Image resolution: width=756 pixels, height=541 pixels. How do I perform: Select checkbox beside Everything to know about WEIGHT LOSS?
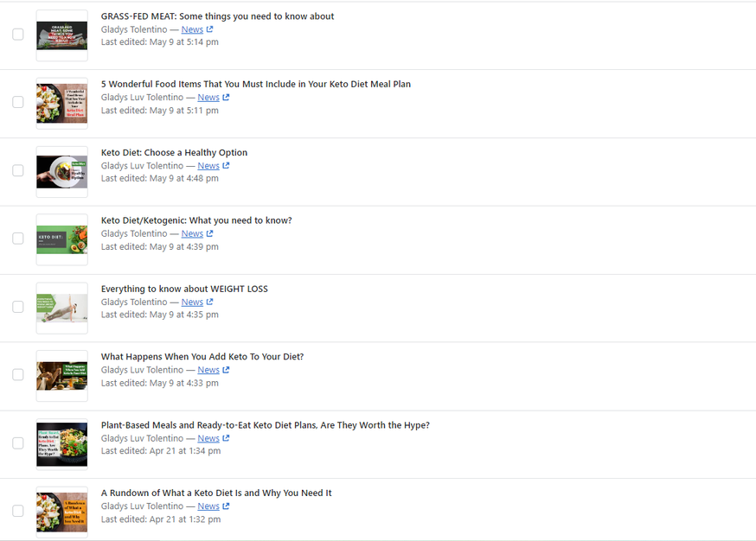click(18, 307)
